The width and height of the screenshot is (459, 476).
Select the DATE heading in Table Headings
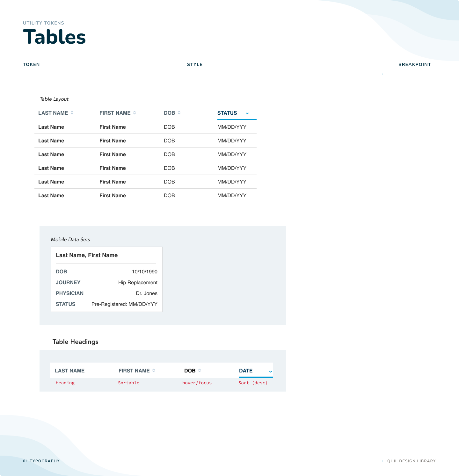coord(246,371)
